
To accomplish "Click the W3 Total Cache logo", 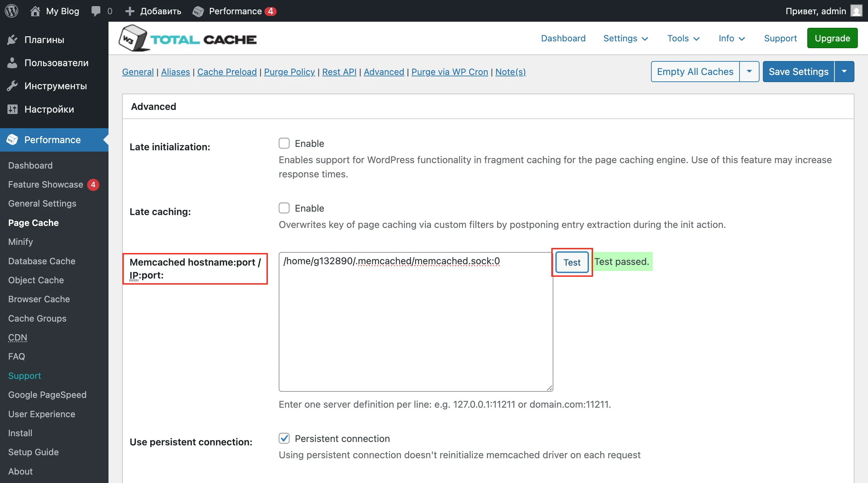I will [188, 39].
